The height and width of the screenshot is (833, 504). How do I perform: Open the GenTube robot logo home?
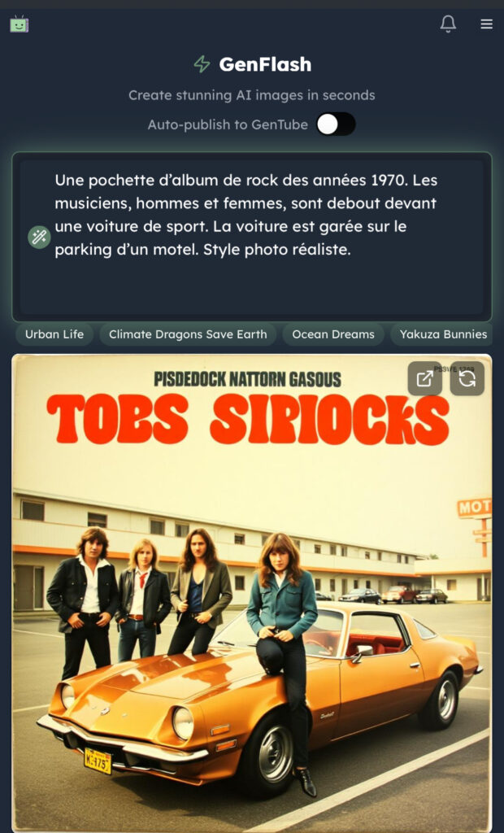pos(20,24)
